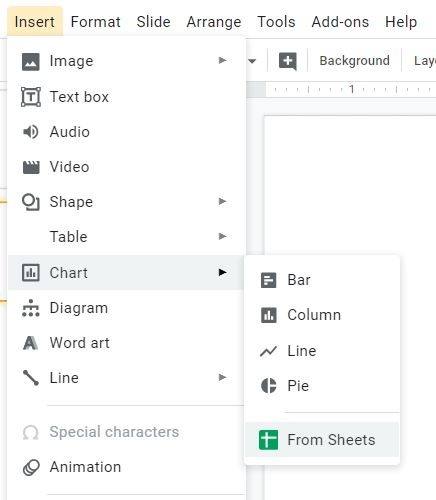The width and height of the screenshot is (436, 500).
Task: Click the horizontal ruler above the slide
Action: [x=351, y=89]
